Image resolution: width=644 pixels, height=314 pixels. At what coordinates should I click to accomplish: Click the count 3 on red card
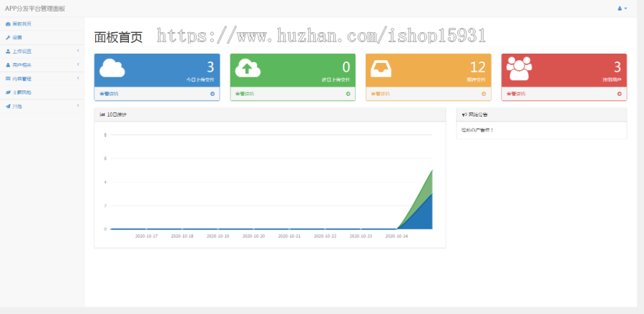(x=618, y=67)
